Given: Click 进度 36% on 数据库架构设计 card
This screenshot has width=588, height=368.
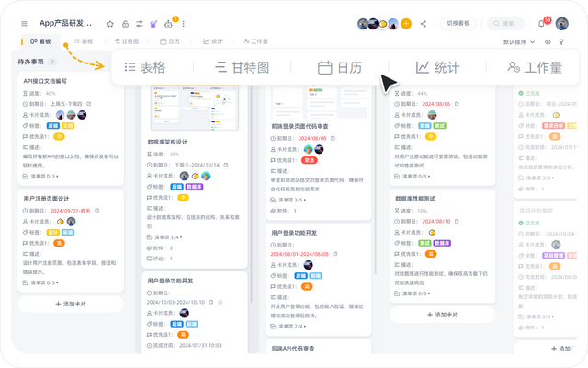Looking at the screenshot, I should click(164, 155).
